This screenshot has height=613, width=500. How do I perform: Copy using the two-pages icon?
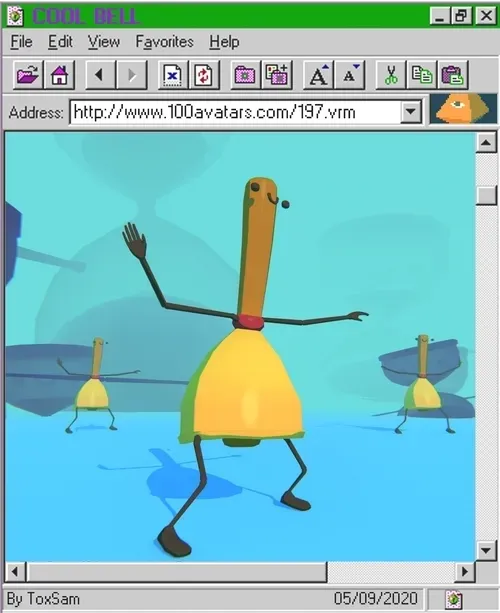(x=421, y=74)
